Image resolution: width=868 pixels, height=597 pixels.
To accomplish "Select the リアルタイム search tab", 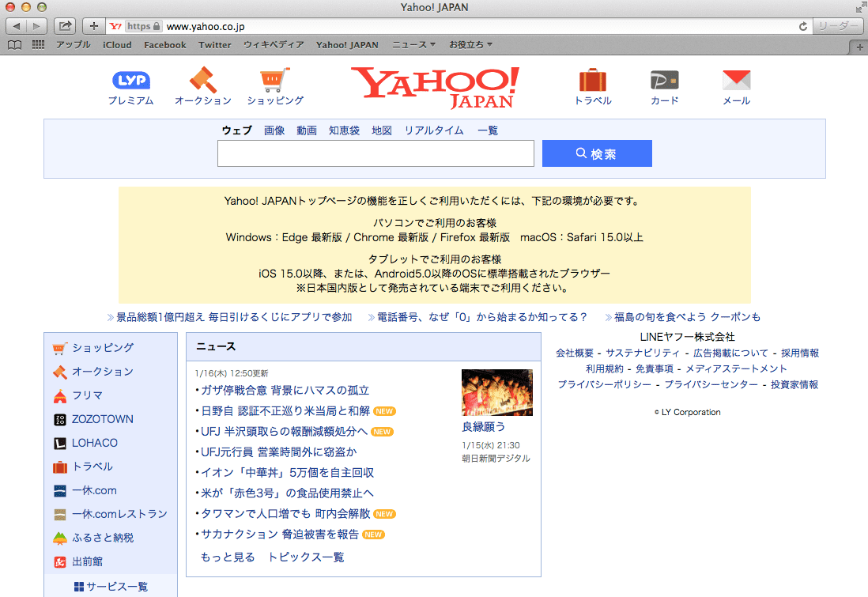I will tap(434, 130).
